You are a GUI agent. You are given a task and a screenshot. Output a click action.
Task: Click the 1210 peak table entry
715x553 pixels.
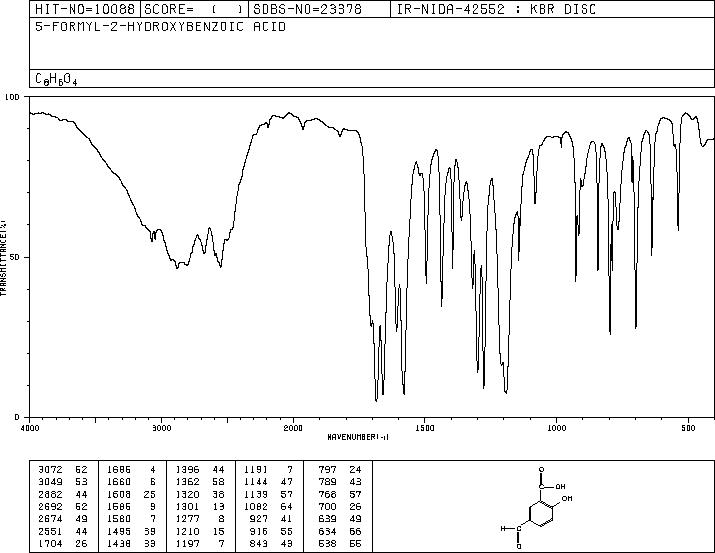[200, 532]
